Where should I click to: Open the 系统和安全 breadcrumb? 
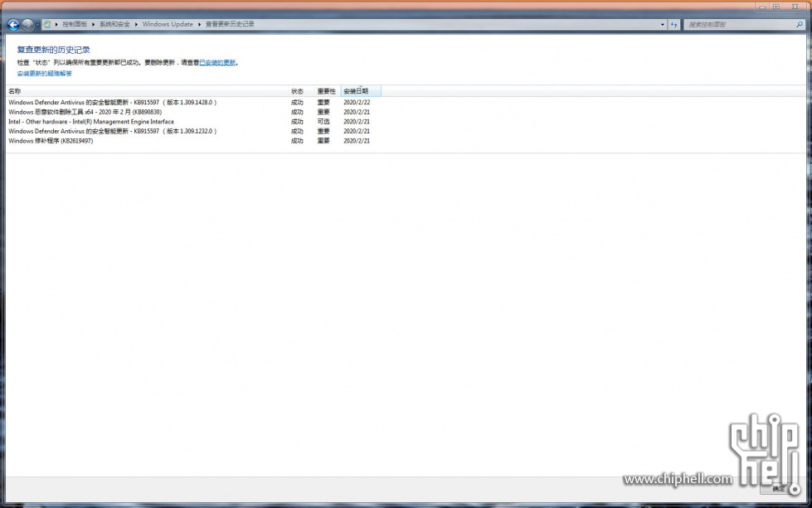point(114,24)
